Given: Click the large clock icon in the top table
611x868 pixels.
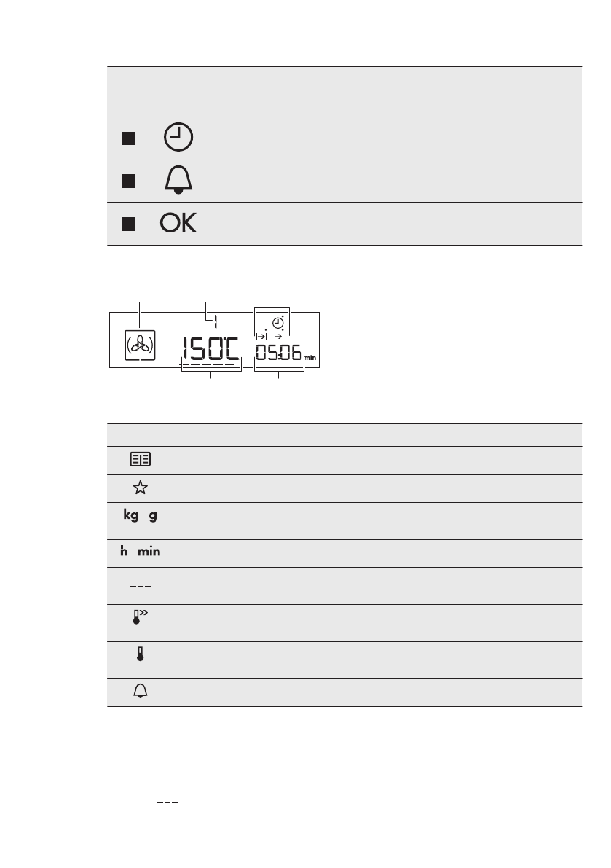Looking at the screenshot, I should click(x=179, y=138).
